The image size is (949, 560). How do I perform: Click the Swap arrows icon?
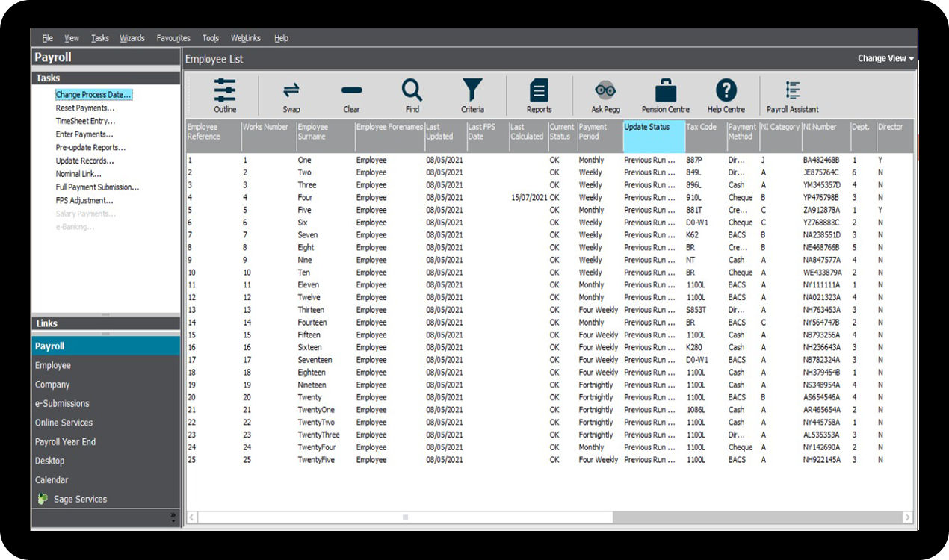click(291, 91)
